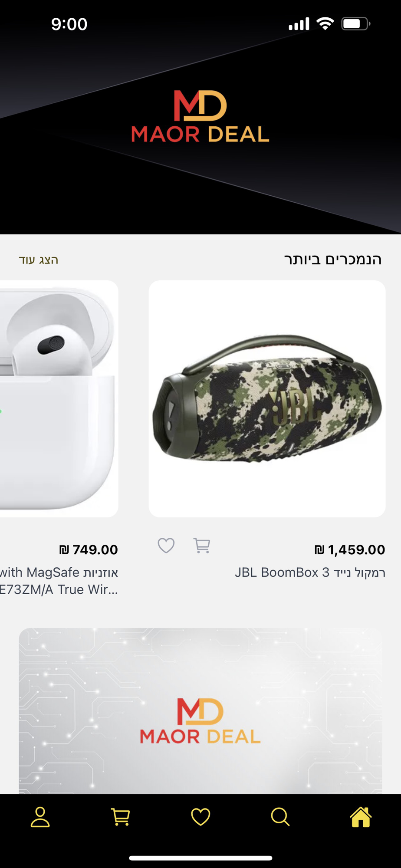The width and height of the screenshot is (401, 868).
Task: Tap the הצג עוד link
Action: coord(38,260)
